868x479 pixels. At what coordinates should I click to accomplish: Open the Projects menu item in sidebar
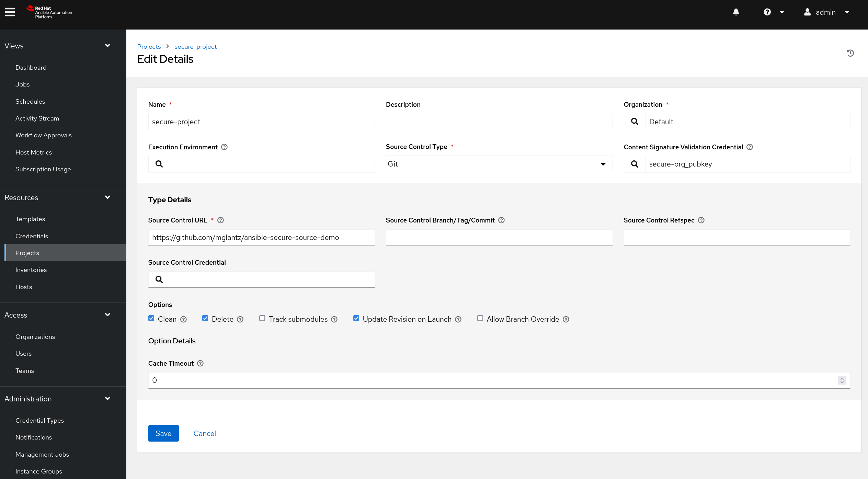[27, 252]
